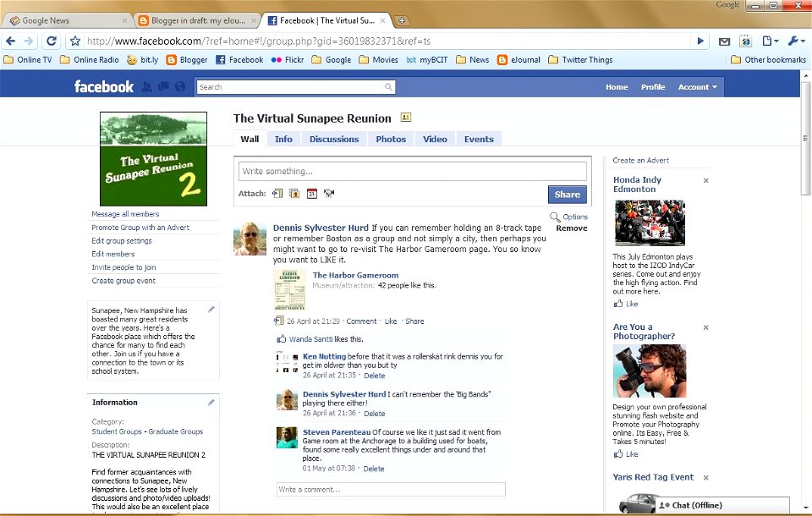
Task: Click icon next to group title
Action: pos(405,118)
